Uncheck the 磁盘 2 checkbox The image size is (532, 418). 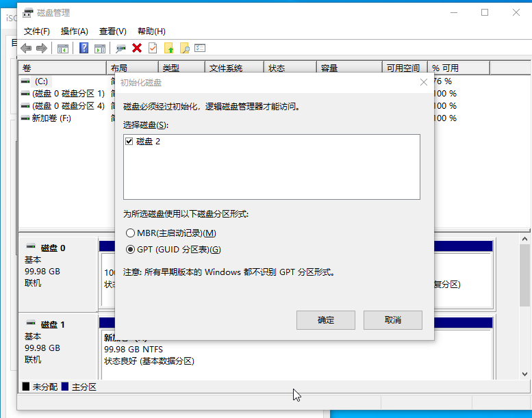point(129,142)
